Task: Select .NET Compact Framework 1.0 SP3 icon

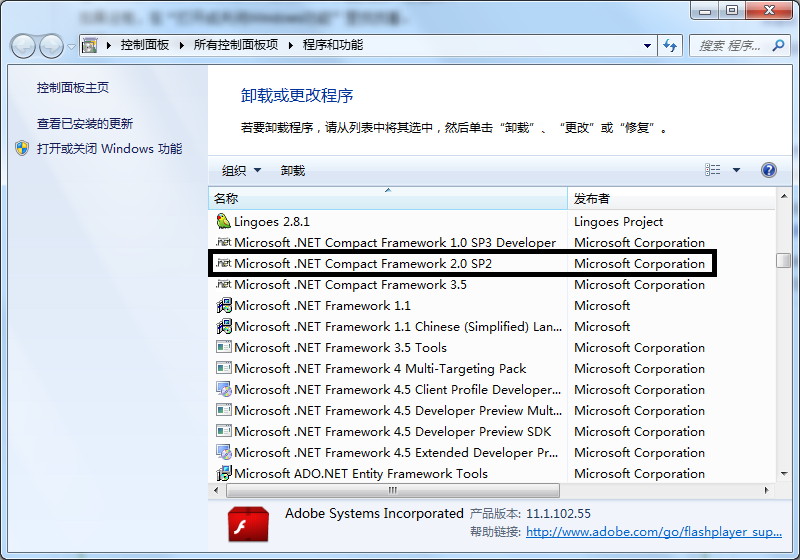Action: coord(223,242)
